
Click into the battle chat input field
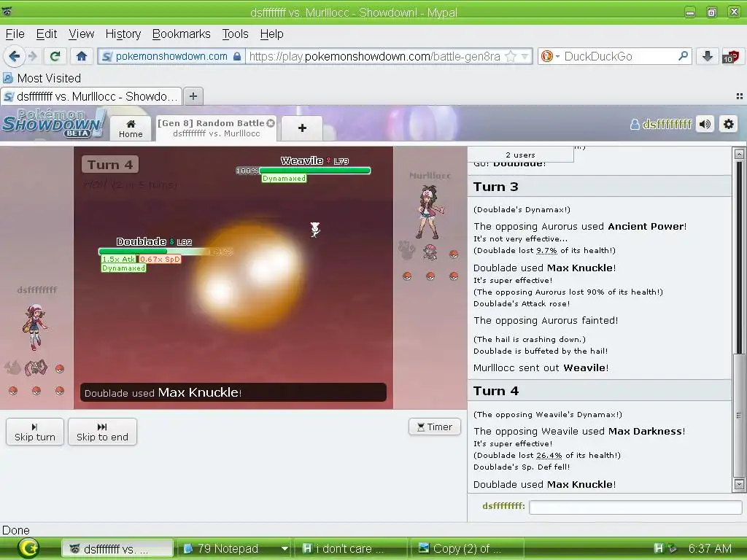tap(635, 507)
